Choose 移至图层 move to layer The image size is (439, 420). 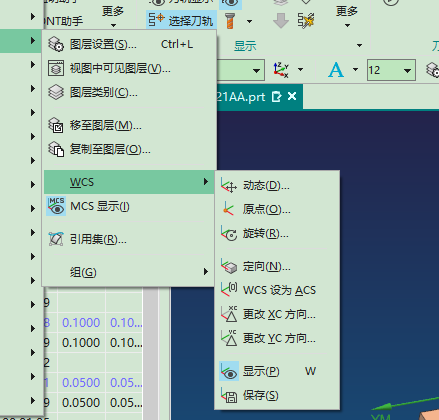(129, 125)
